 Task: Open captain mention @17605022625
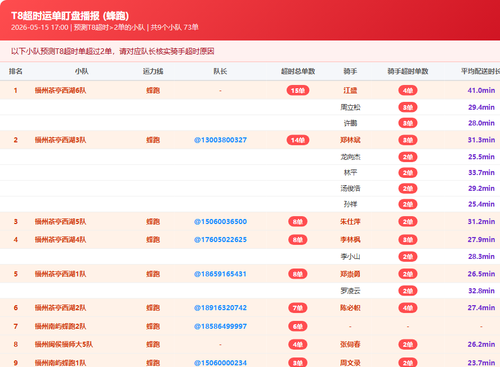click(x=220, y=240)
